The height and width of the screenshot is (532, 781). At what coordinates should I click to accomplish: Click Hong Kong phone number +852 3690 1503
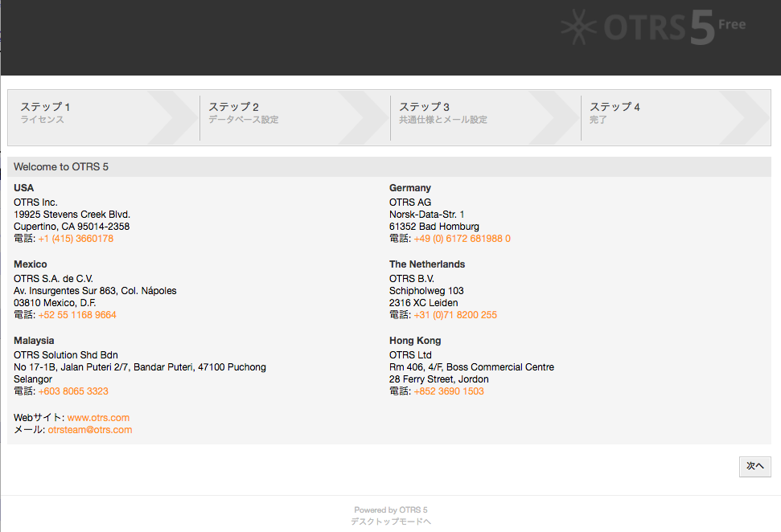click(x=449, y=391)
